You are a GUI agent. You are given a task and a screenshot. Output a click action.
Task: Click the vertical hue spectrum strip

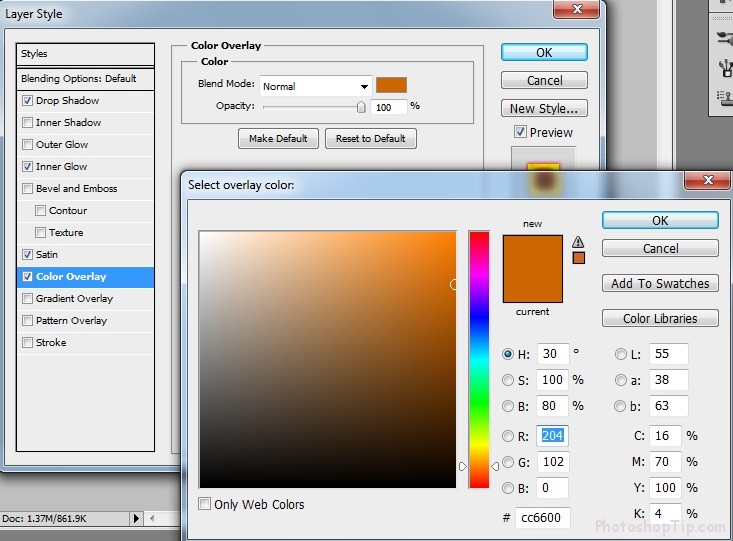click(x=479, y=360)
